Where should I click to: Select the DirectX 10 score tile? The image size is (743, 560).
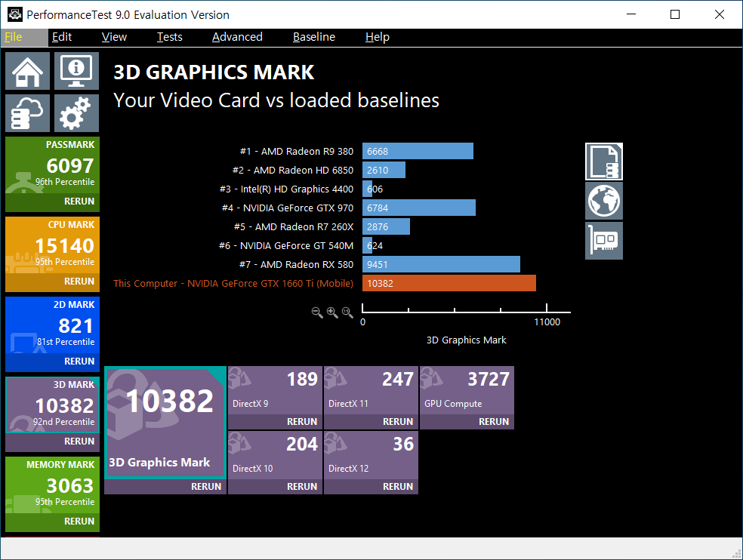click(276, 455)
